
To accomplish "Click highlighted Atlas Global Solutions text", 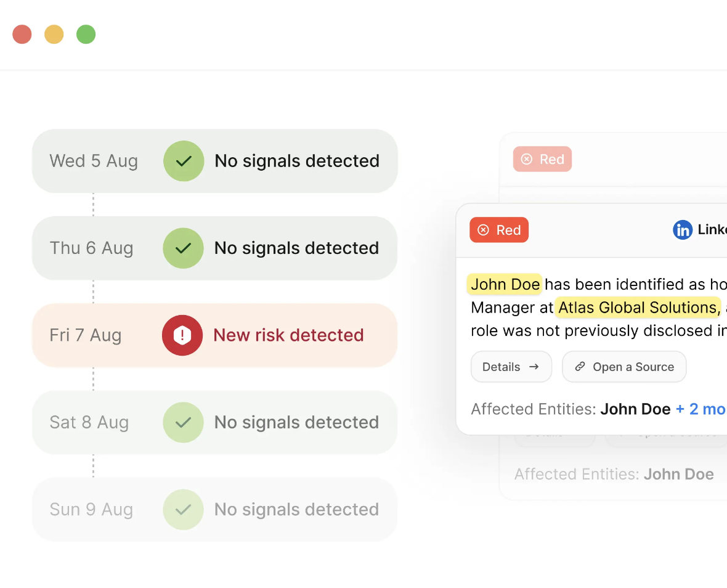I will (x=638, y=308).
